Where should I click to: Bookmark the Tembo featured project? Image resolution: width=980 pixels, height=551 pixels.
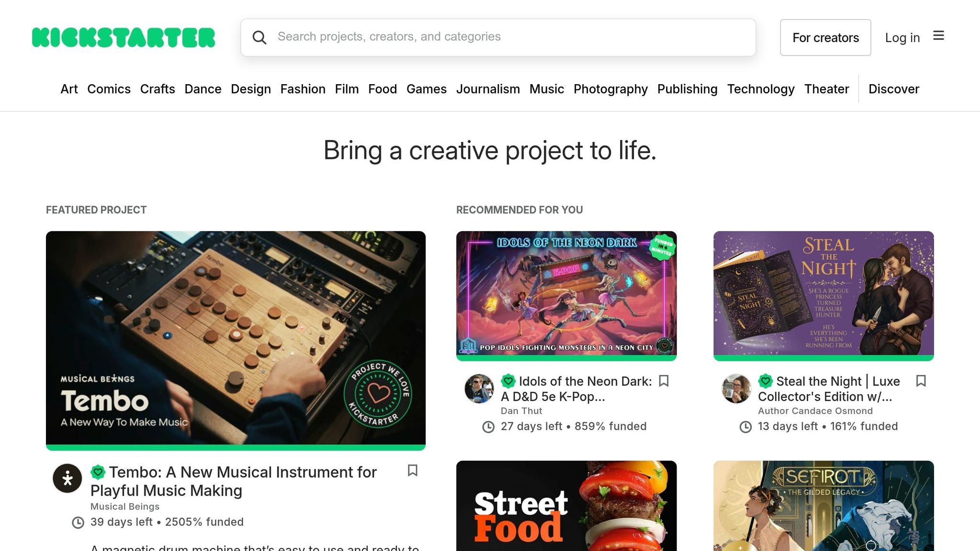(412, 471)
